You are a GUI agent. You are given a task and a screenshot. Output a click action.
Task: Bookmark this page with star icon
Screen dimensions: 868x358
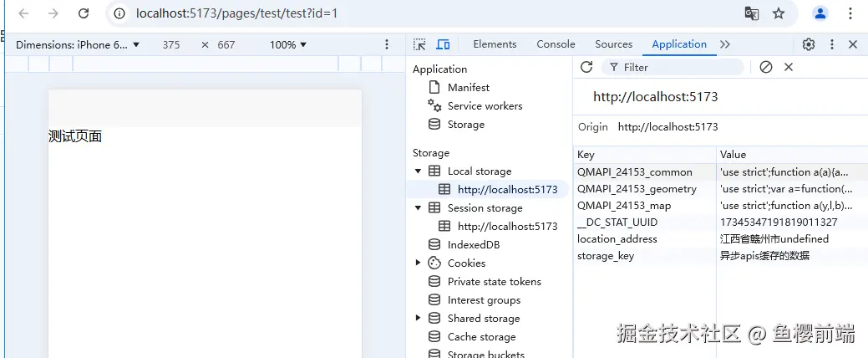click(779, 13)
